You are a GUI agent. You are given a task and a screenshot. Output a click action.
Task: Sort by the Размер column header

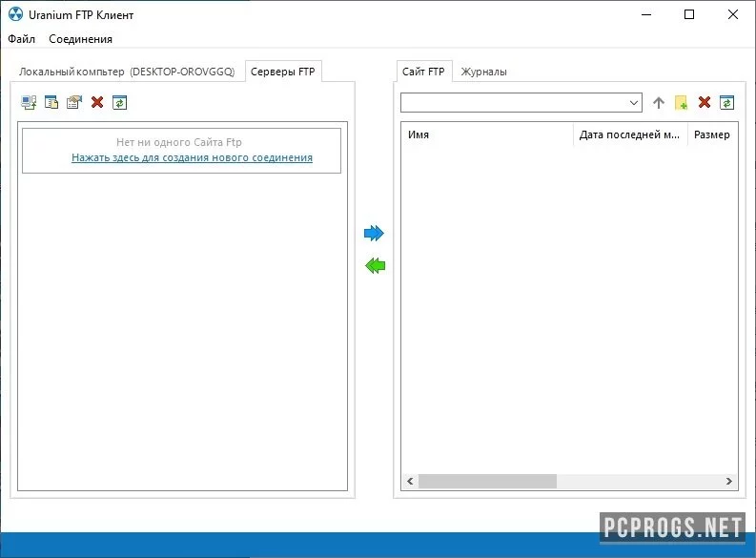tap(712, 134)
